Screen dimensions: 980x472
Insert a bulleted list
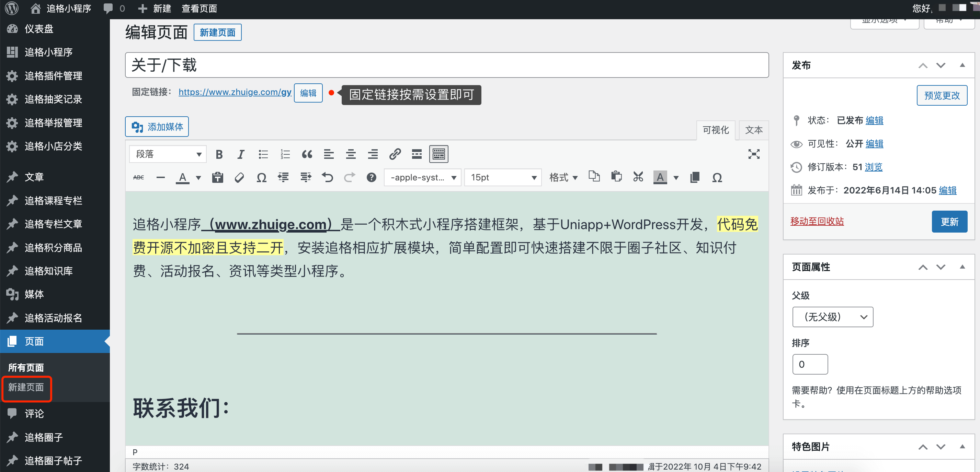pyautogui.click(x=263, y=154)
